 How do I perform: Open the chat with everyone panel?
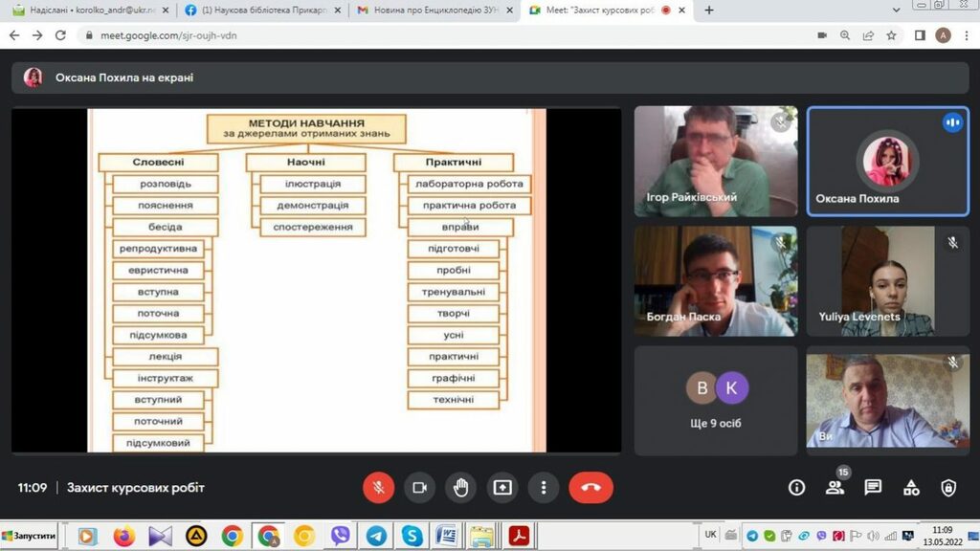(x=873, y=488)
